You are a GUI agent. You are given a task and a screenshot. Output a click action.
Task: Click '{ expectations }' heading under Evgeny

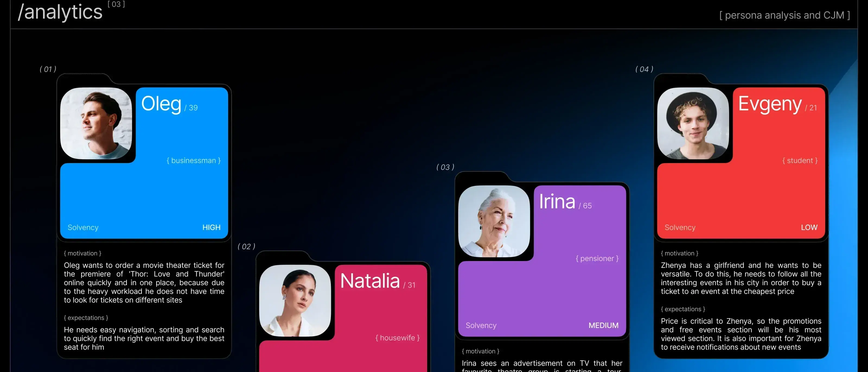683,309
